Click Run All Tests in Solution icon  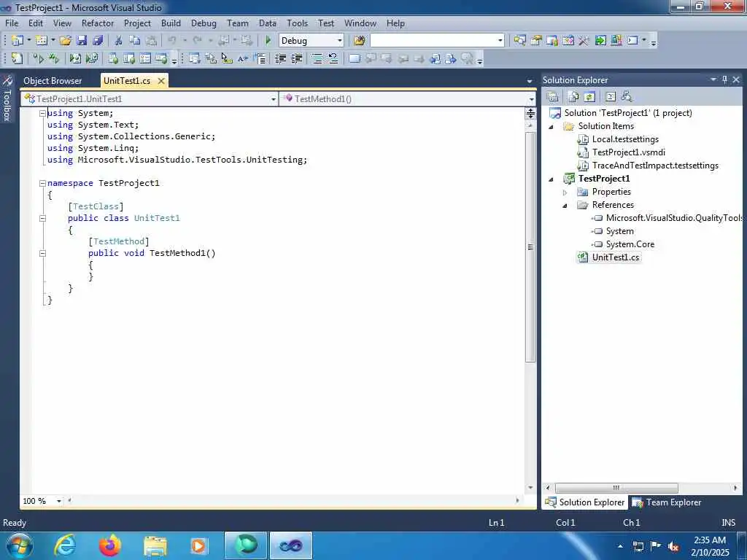click(54, 58)
